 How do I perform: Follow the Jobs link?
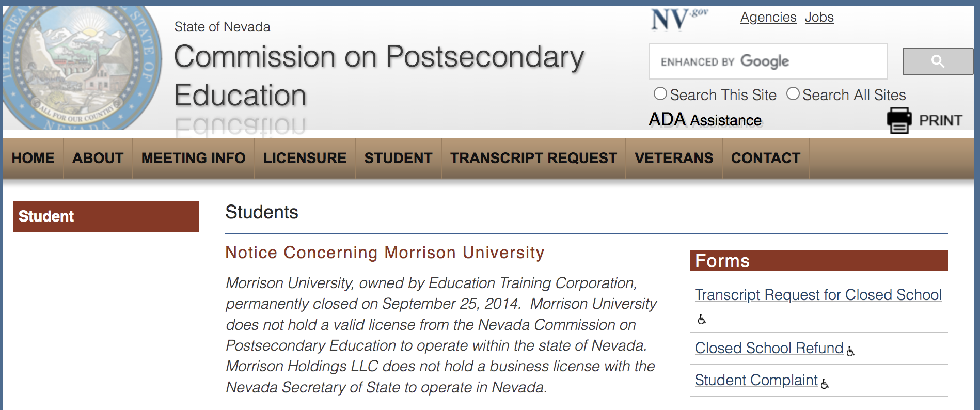(819, 18)
